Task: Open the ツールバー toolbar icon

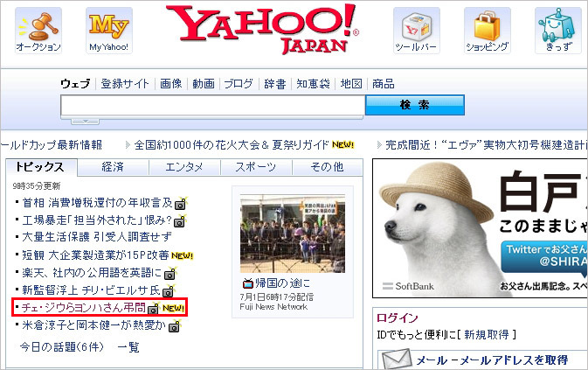Action: click(416, 31)
